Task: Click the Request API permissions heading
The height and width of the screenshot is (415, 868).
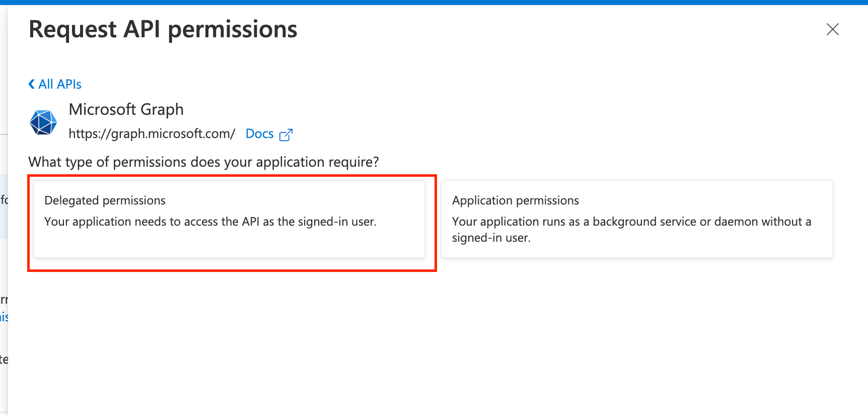Action: (163, 29)
